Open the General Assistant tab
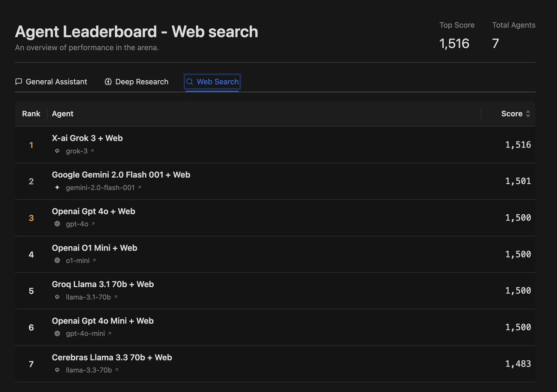The height and width of the screenshot is (392, 557). coord(51,82)
